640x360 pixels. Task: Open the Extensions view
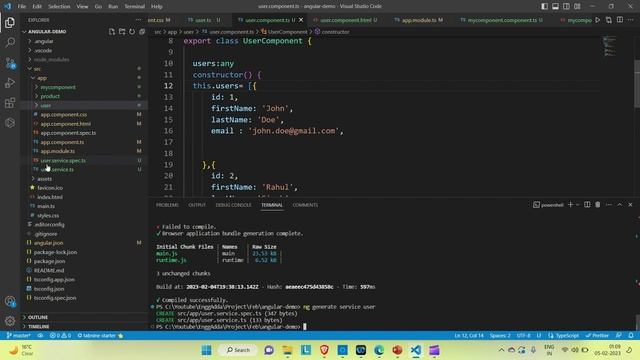click(10, 102)
